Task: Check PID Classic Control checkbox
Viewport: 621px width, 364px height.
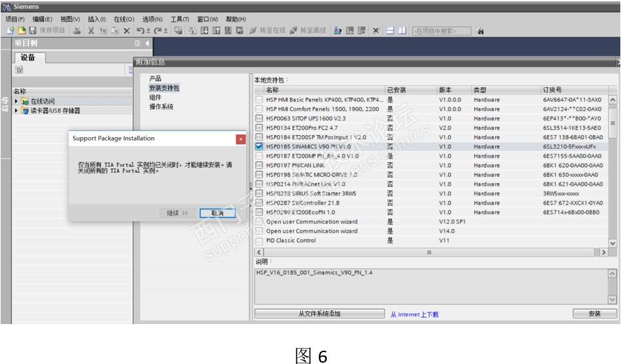Action: (259, 240)
